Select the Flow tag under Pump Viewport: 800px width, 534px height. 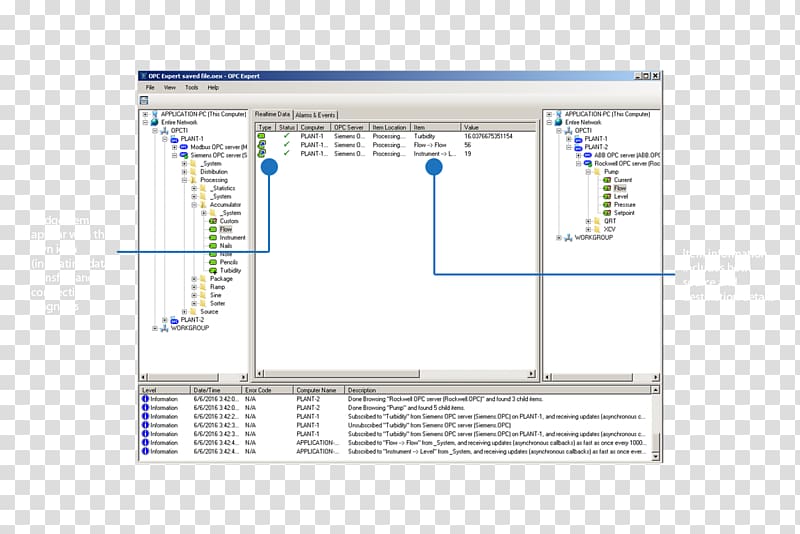(x=620, y=188)
